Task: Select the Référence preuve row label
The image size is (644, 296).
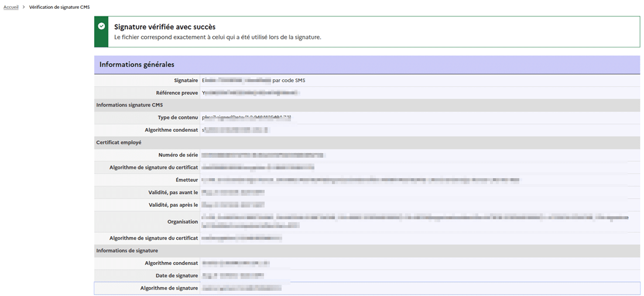Action: pyautogui.click(x=177, y=93)
